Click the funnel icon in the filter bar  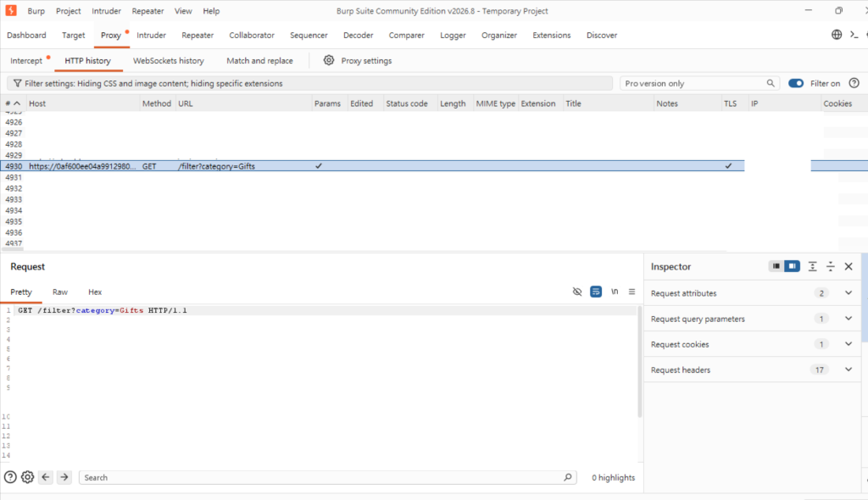tap(17, 84)
